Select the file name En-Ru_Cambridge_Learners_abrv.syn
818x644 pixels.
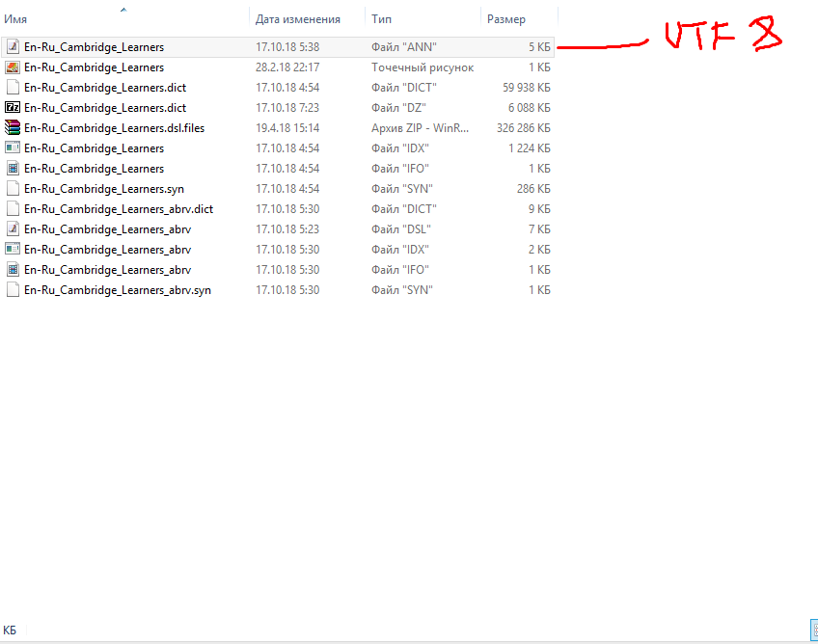[118, 290]
